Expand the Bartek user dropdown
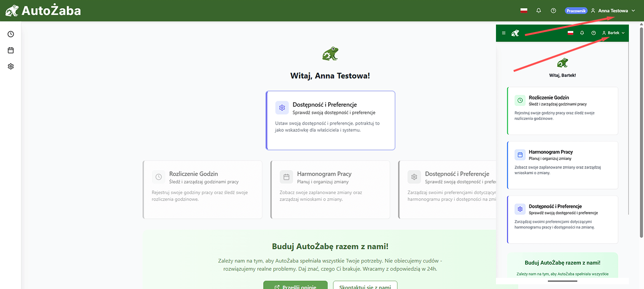 pos(613,33)
